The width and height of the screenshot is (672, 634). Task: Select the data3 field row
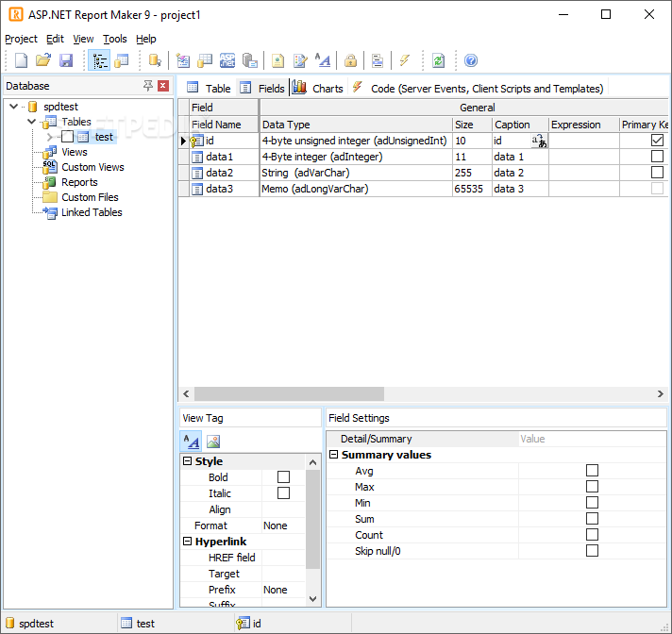[422, 189]
